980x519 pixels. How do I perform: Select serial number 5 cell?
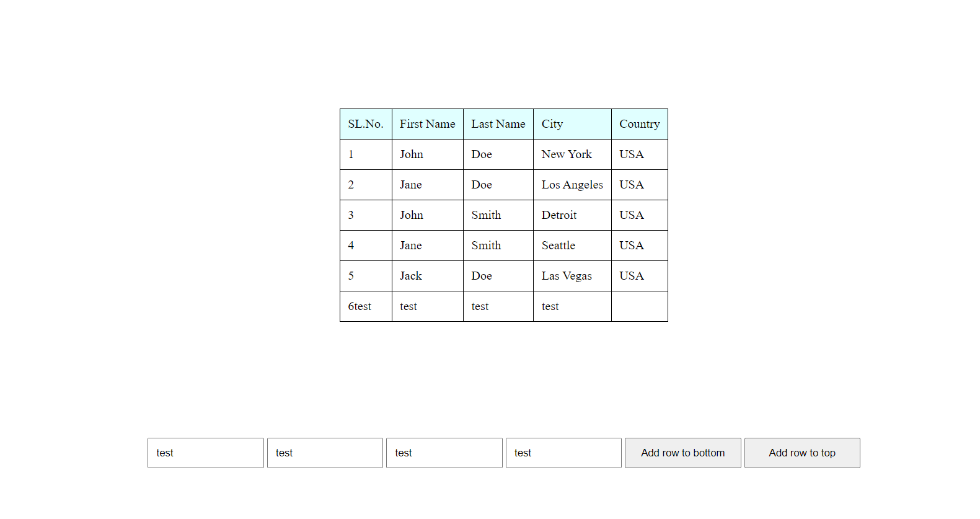366,276
